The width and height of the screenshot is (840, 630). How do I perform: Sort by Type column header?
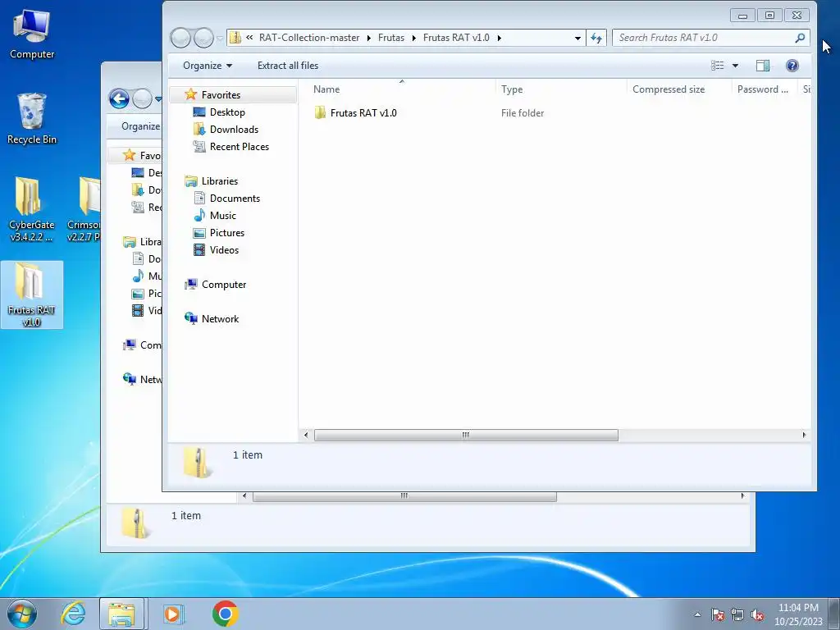click(x=561, y=89)
